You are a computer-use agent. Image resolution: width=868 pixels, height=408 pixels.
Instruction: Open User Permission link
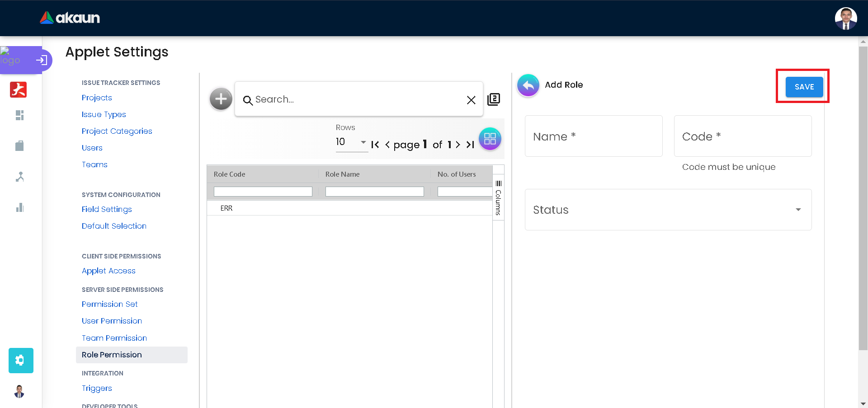coord(112,321)
